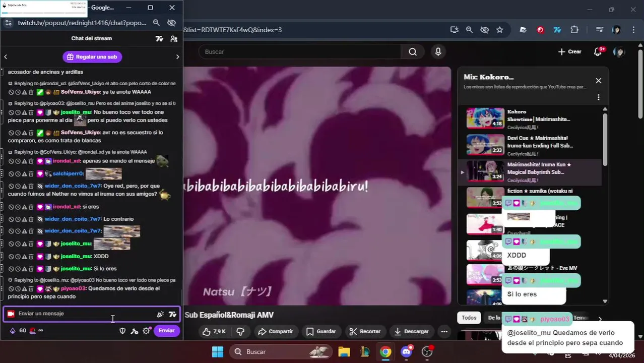Screen dimensions: 644x363
Task: Open 7TV menu in chat header
Action: click(159, 39)
